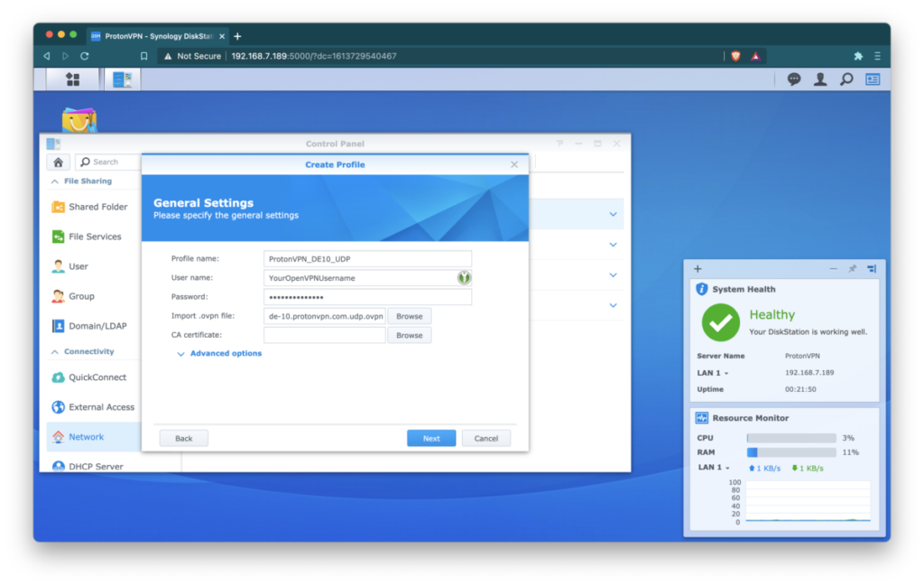Open the DSM Main Menu icon
Screen dimensions: 924x586
[x=72, y=79]
